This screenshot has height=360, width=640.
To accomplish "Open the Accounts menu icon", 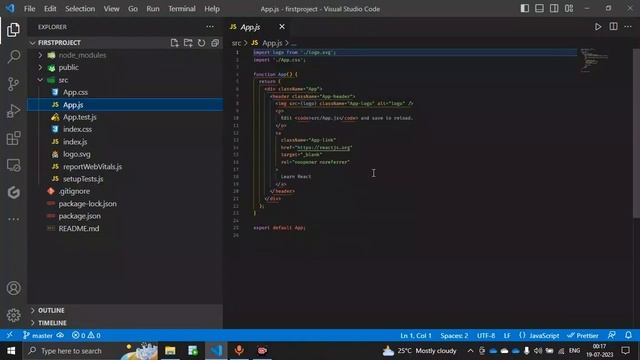I will point(13,288).
